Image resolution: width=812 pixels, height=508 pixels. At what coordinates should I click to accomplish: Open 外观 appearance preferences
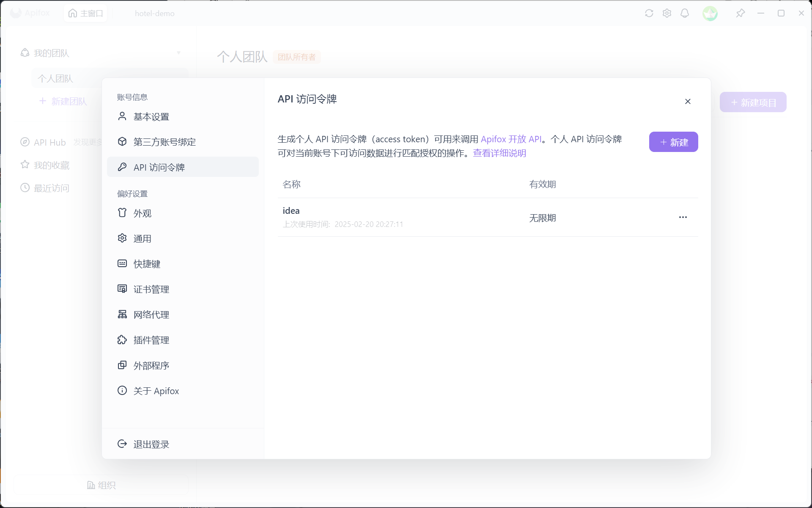tap(142, 213)
